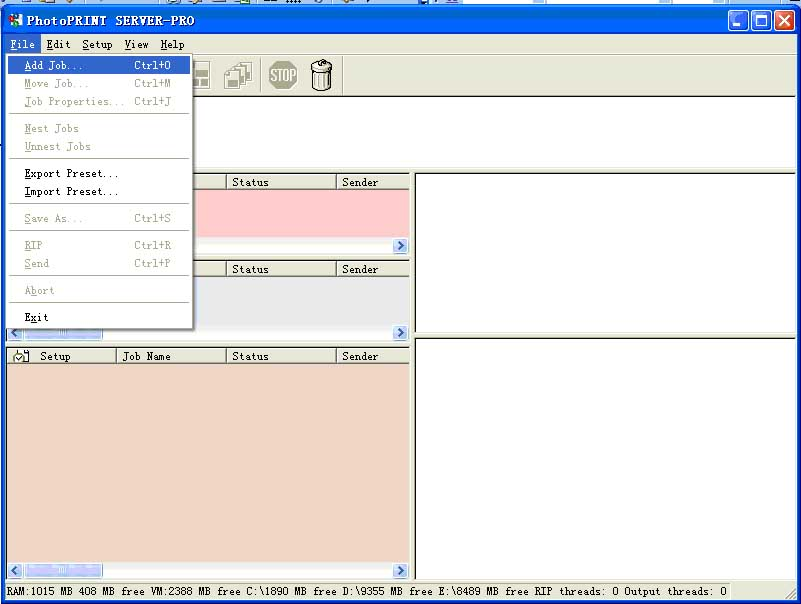The width and height of the screenshot is (801, 604).
Task: Click the "RIP threads: 0" status text
Action: (x=577, y=591)
